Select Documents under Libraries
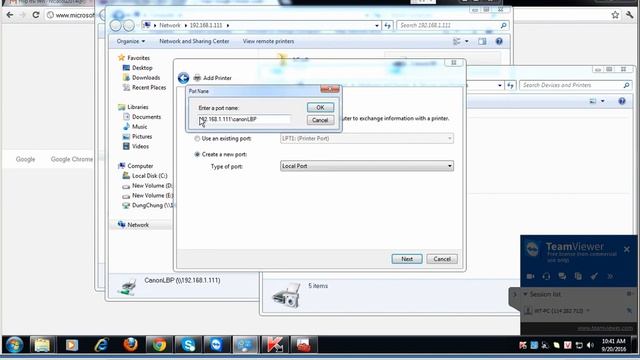The width and height of the screenshot is (640, 360). pos(142,117)
